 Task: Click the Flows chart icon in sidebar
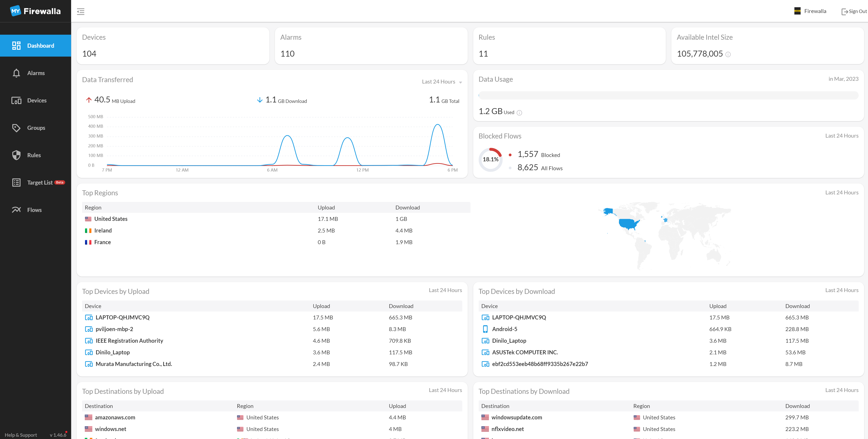16,210
